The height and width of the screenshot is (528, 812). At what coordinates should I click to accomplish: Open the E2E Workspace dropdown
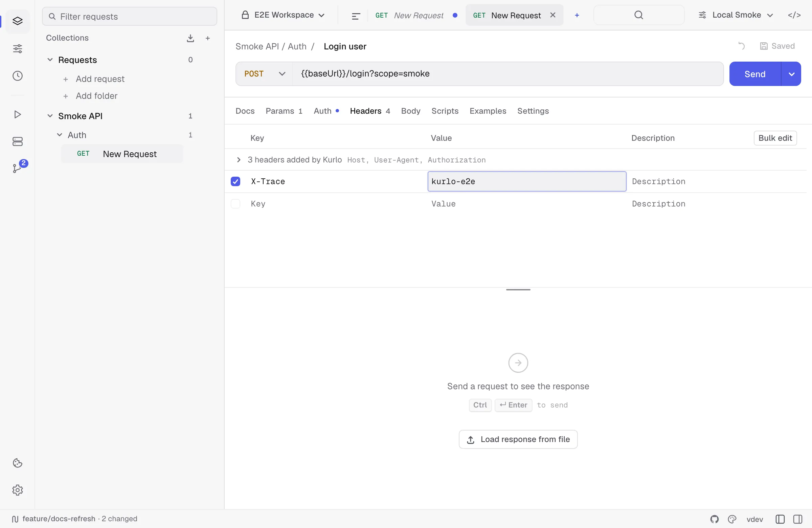(283, 15)
